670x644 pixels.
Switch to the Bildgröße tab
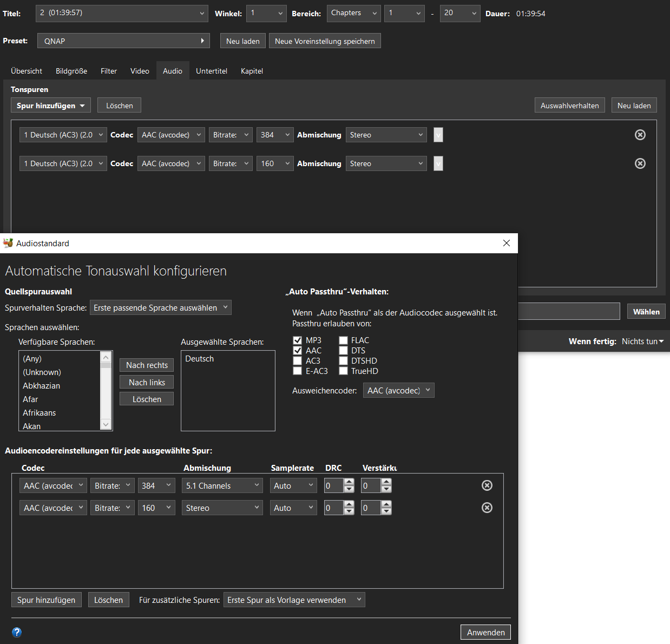click(71, 71)
